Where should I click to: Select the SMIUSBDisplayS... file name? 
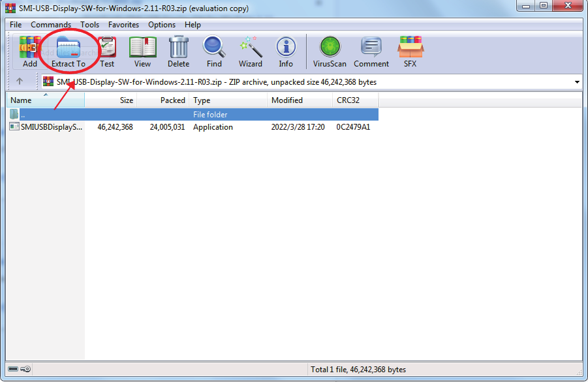click(52, 127)
